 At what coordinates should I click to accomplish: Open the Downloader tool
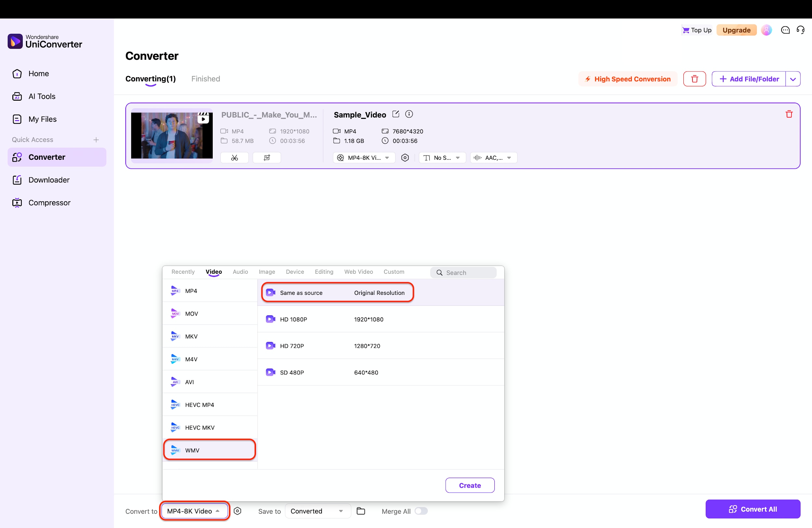(x=49, y=180)
